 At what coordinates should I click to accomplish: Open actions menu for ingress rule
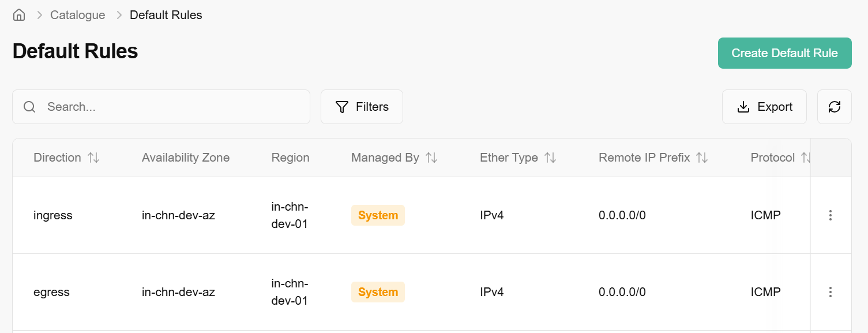[x=831, y=215]
